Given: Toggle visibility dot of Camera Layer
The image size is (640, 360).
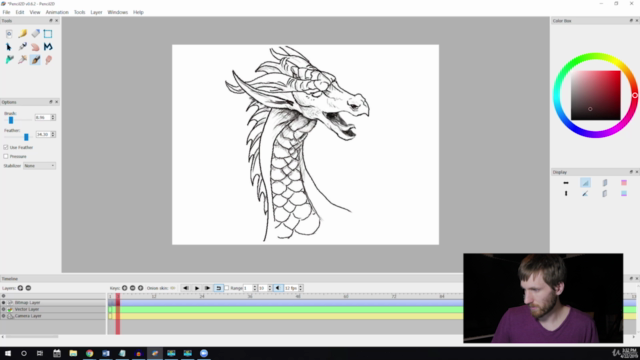Looking at the screenshot, I should (4, 316).
